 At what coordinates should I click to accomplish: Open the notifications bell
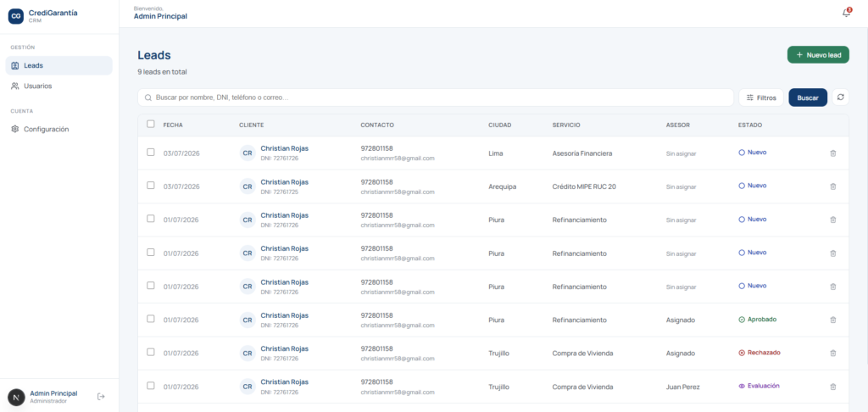coord(847,13)
